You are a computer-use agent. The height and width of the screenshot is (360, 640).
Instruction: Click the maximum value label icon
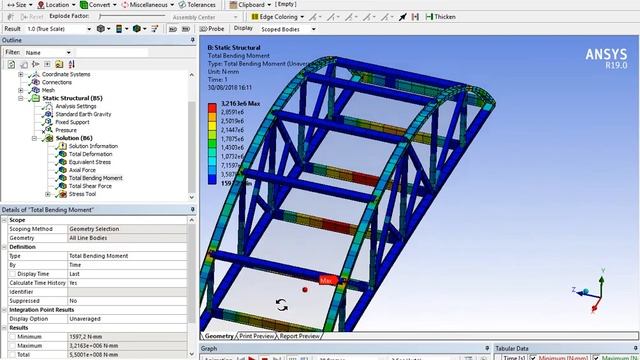(x=173, y=29)
